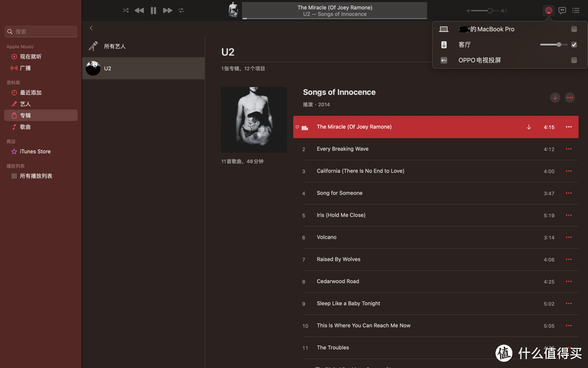Click the U2 artist heading
Image resolution: width=588 pixels, height=368 pixels.
point(228,52)
